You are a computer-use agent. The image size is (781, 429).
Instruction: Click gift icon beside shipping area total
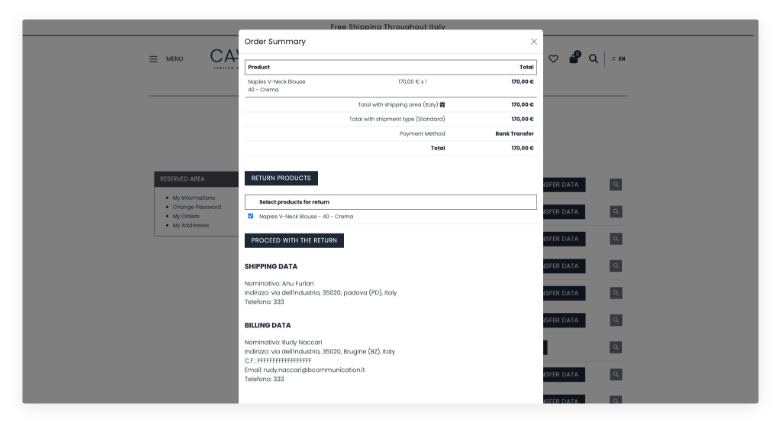pos(442,104)
